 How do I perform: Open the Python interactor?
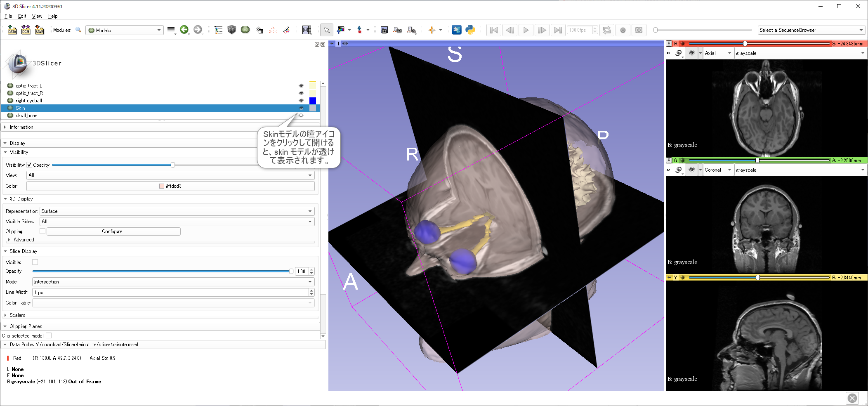(x=470, y=30)
